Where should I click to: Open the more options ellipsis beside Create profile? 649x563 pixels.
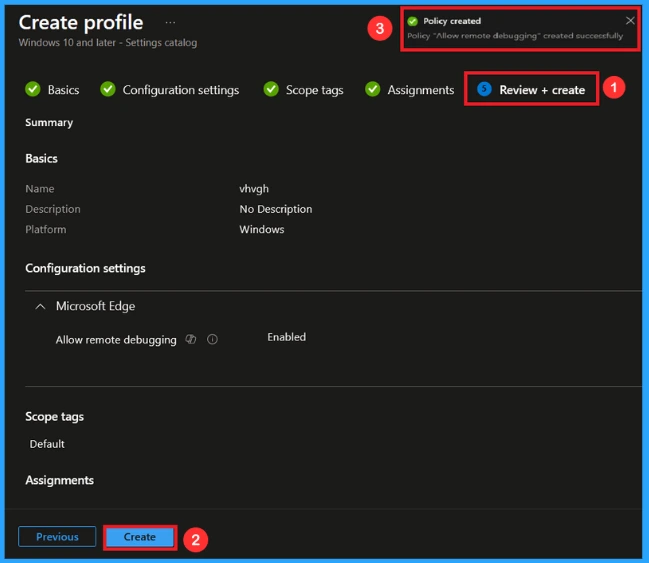tap(170, 22)
